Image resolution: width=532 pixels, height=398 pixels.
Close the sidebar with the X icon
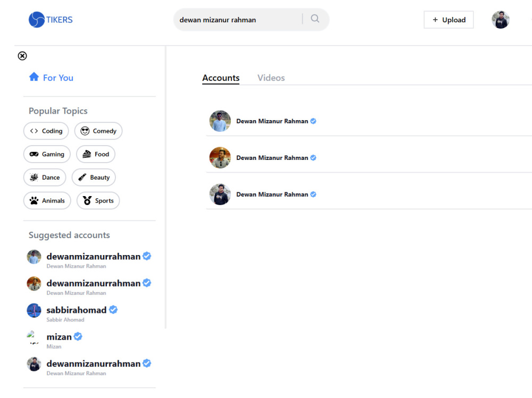pos(22,56)
